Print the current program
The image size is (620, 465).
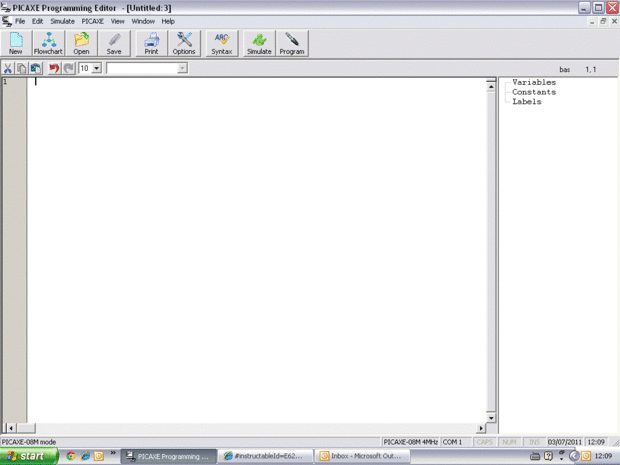point(151,43)
